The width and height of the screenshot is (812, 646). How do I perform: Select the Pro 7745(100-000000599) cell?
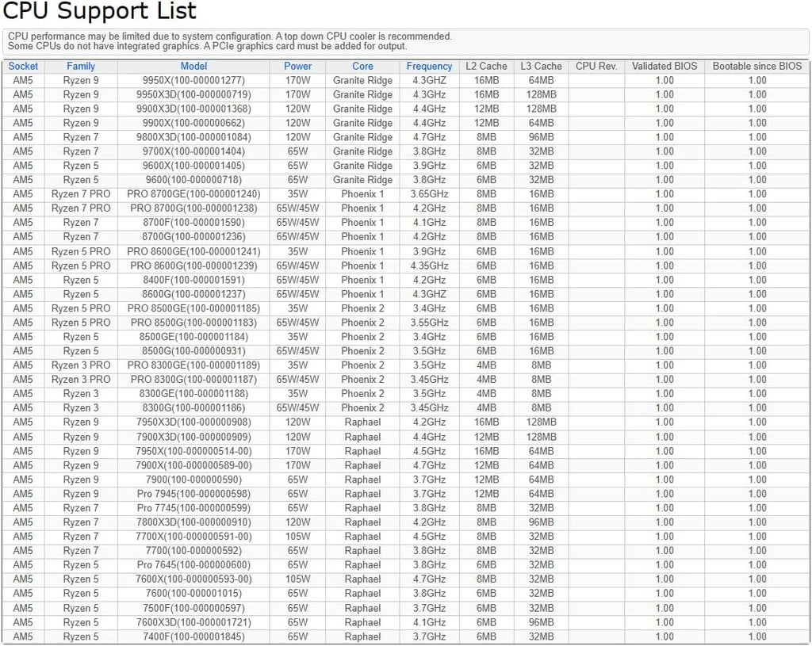coord(193,508)
